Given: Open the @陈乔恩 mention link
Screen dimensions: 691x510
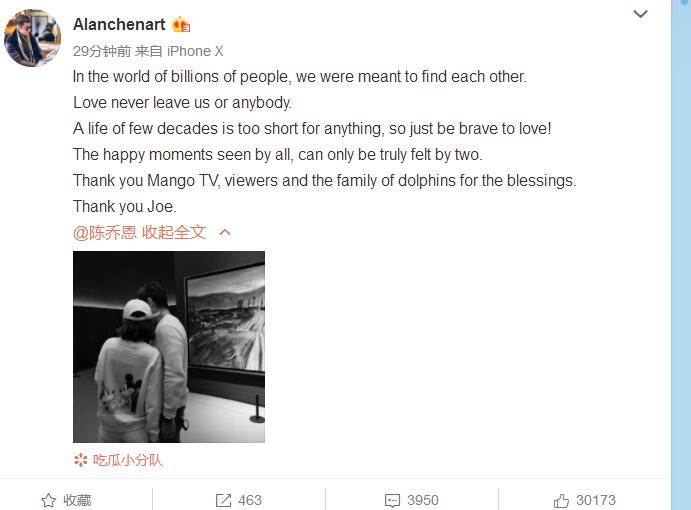Looking at the screenshot, I should (x=105, y=232).
